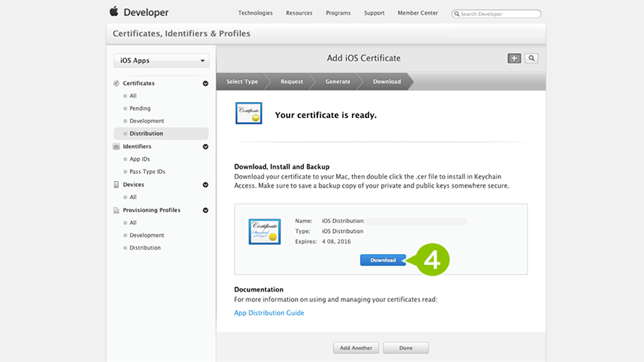Click the Certificates, Identifiers & Profiles heading
The width and height of the screenshot is (644, 362).
(x=181, y=33)
